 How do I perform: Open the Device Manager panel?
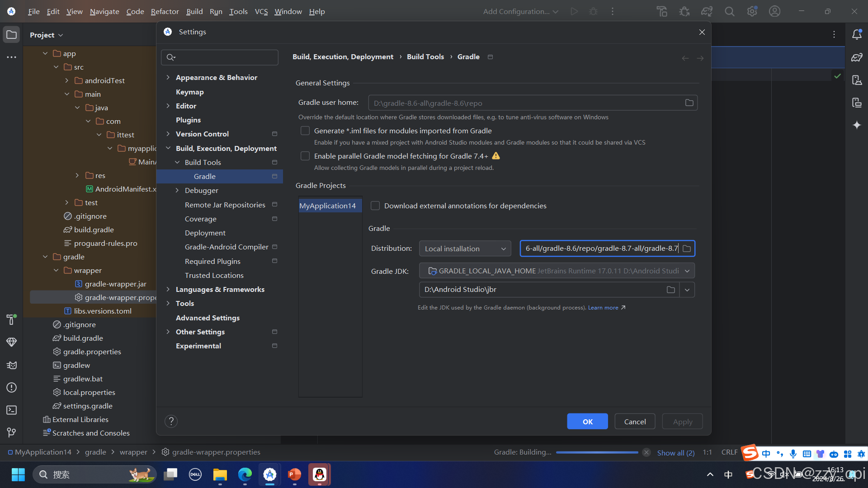(x=857, y=80)
